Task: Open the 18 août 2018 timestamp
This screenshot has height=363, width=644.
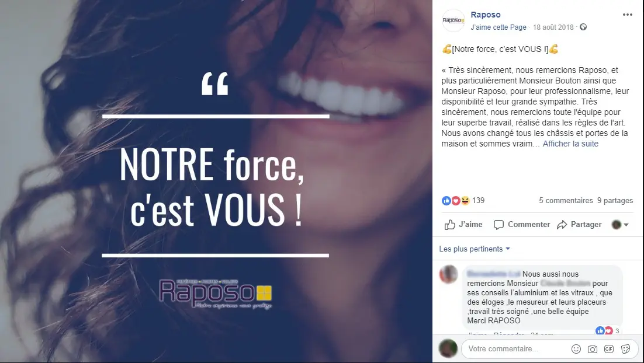Action: [x=553, y=27]
